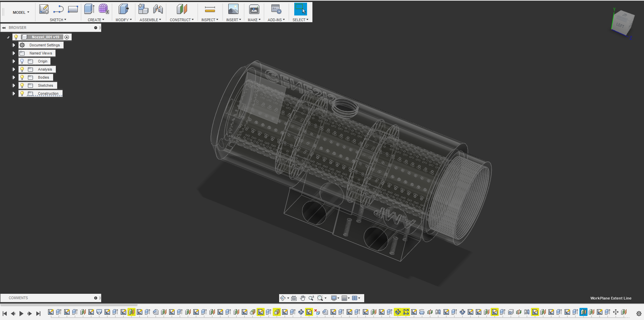
Task: Open the ADD-INS menu
Action: point(276,20)
